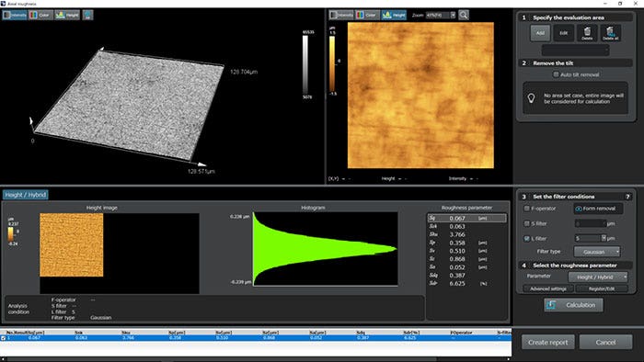This screenshot has width=644, height=362.
Task: Select the Ssk 0.063 parameter row
Action: tap(466, 226)
